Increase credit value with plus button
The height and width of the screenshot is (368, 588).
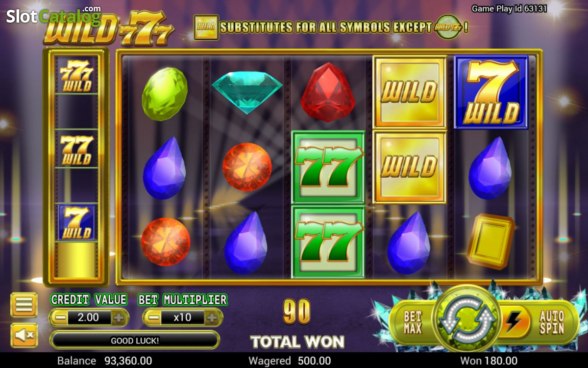(x=119, y=317)
